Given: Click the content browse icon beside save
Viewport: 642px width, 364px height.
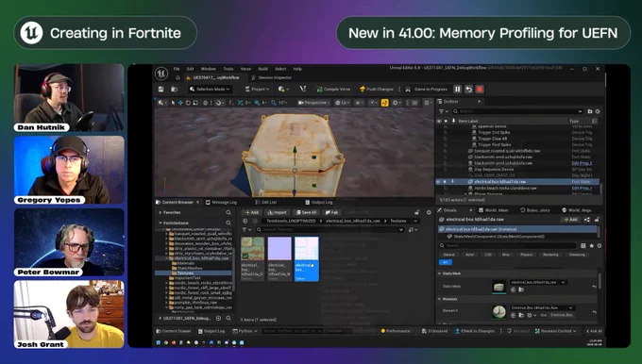Looking at the screenshot, I should pyautogui.click(x=174, y=90).
